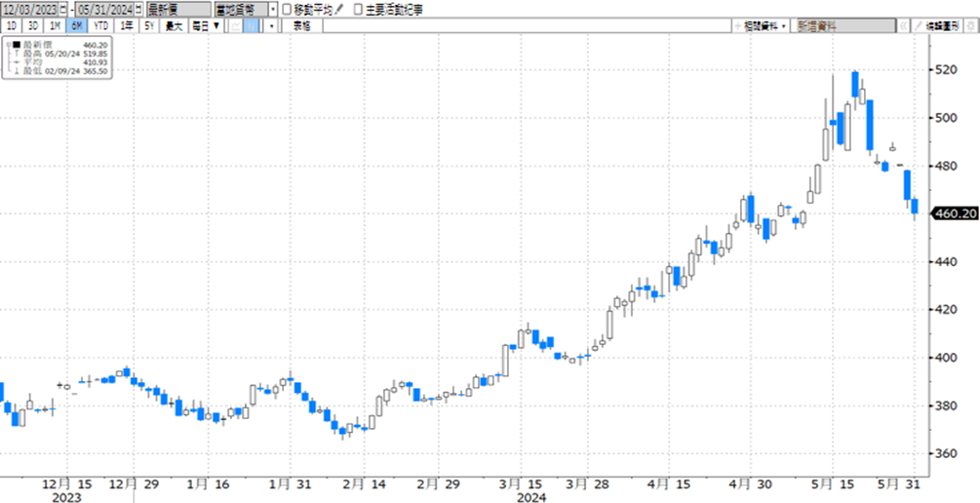Viewport: 980px width, 503px height.
Task: Click the 460.20 last price label on axis
Action: [x=955, y=213]
